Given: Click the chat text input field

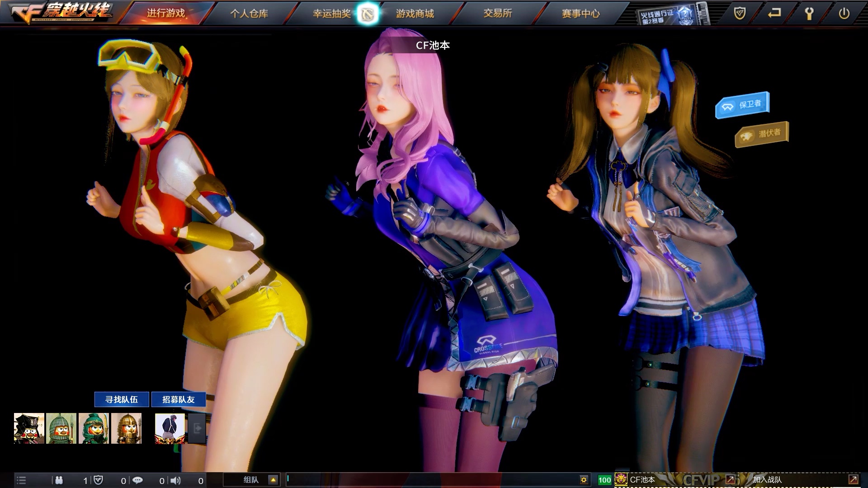Looking at the screenshot, I should pyautogui.click(x=429, y=480).
